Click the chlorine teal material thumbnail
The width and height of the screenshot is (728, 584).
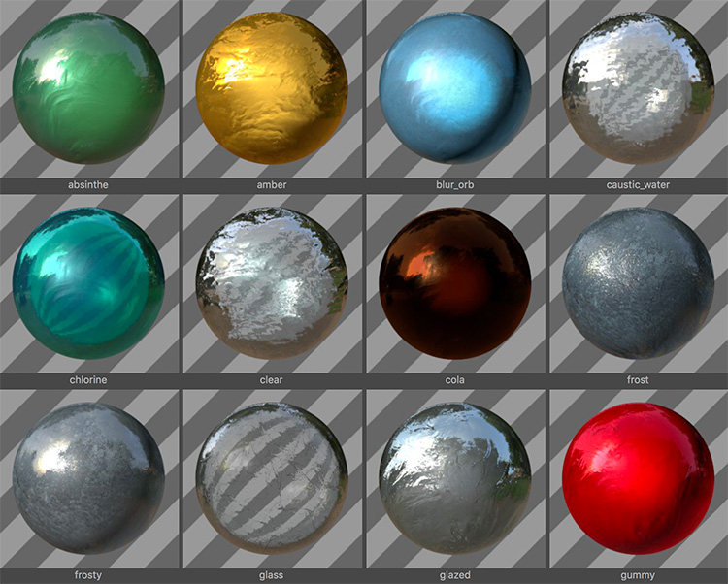[88, 283]
